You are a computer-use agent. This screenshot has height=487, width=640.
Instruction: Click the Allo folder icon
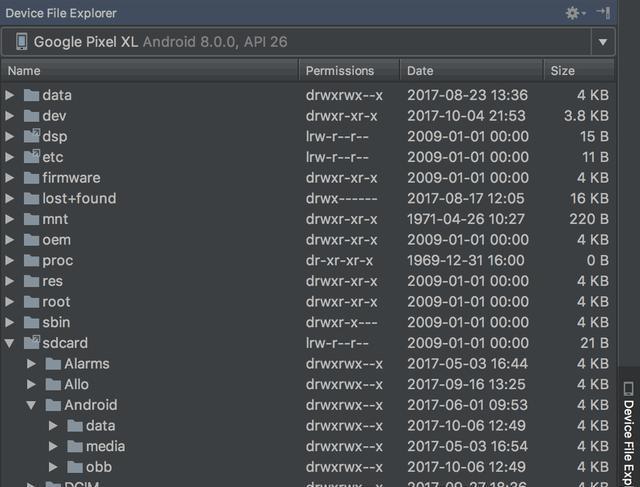coord(53,385)
